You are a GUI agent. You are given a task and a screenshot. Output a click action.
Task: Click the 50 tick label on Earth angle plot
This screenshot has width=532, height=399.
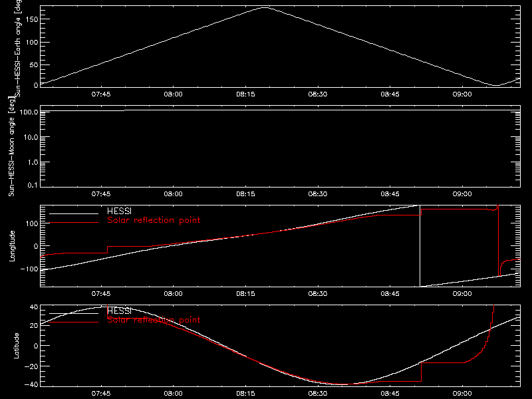point(34,65)
